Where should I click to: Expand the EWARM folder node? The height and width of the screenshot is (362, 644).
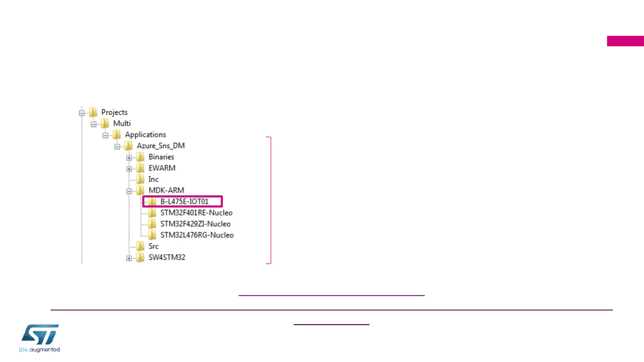click(129, 169)
